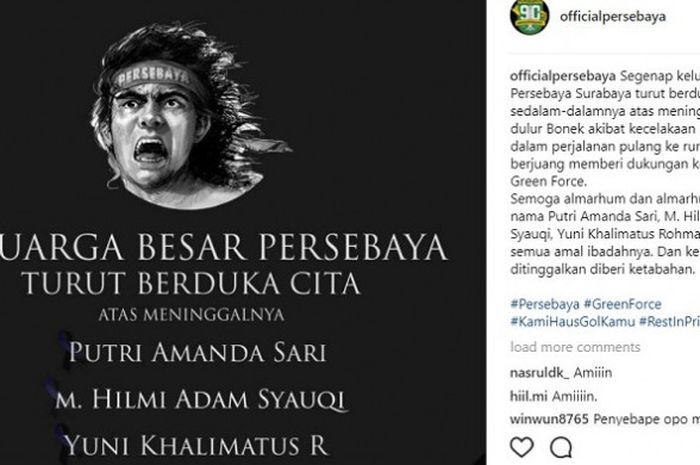The height and width of the screenshot is (465, 700).
Task: Open commenter winwun8765 profile
Action: 549,419
